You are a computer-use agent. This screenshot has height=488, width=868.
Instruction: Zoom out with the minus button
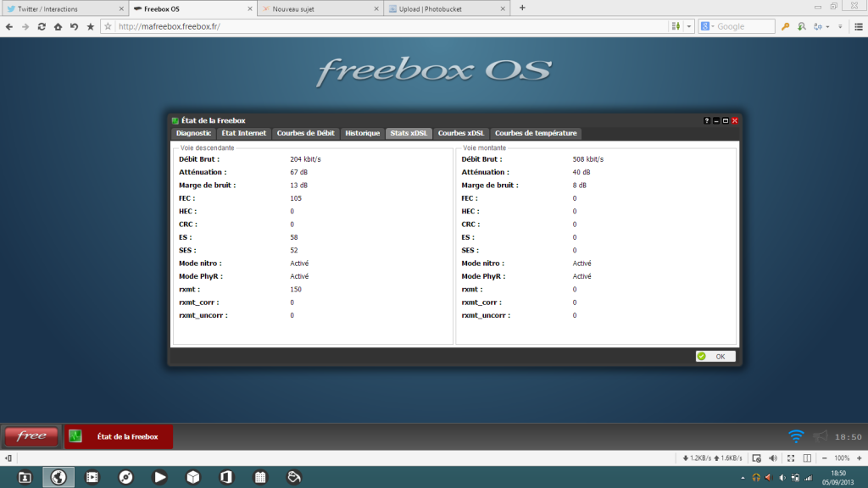click(x=824, y=458)
